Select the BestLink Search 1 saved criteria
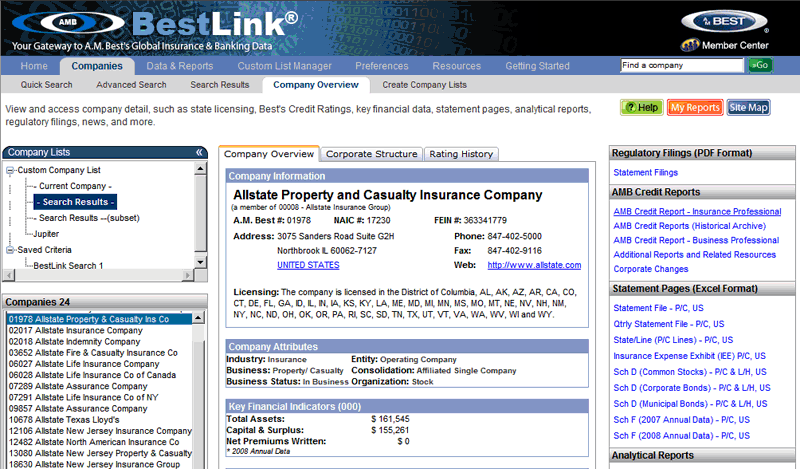Image resolution: width=800 pixels, height=469 pixels. (68, 266)
